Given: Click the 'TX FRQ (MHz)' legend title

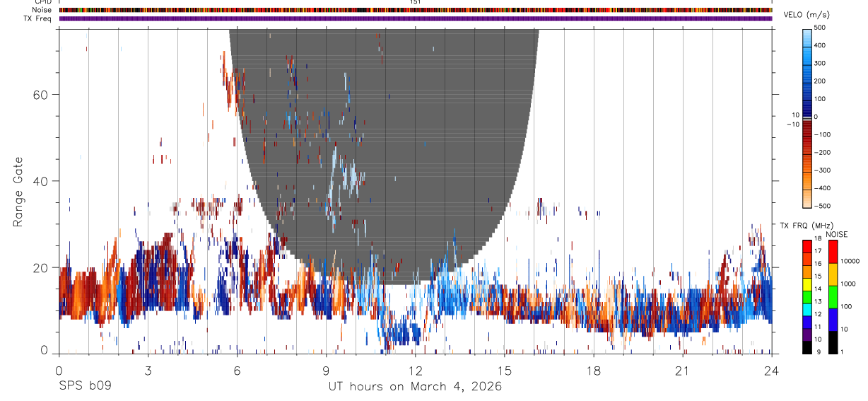Looking at the screenshot, I should [807, 225].
